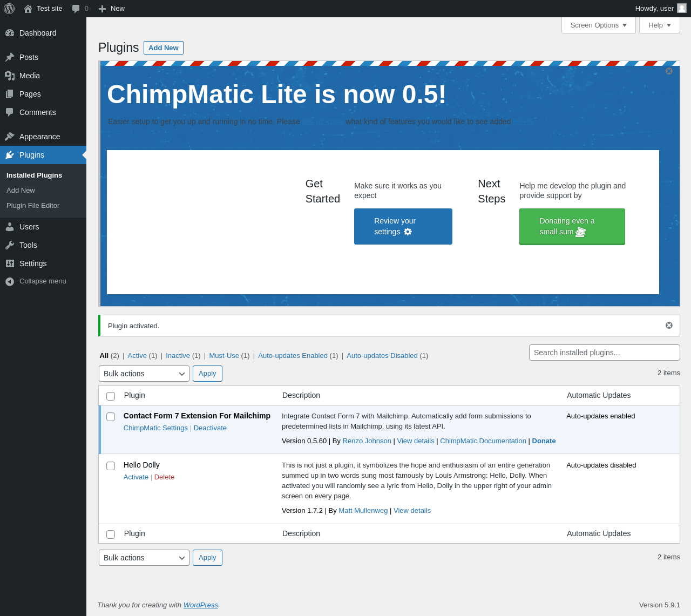Open Installed Plugins submenu item

34,175
